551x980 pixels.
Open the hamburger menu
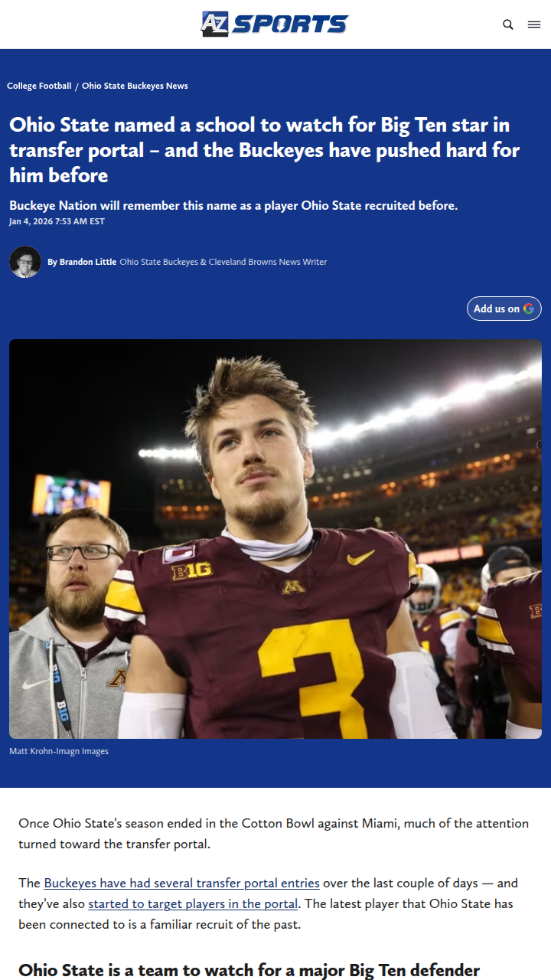tap(534, 24)
